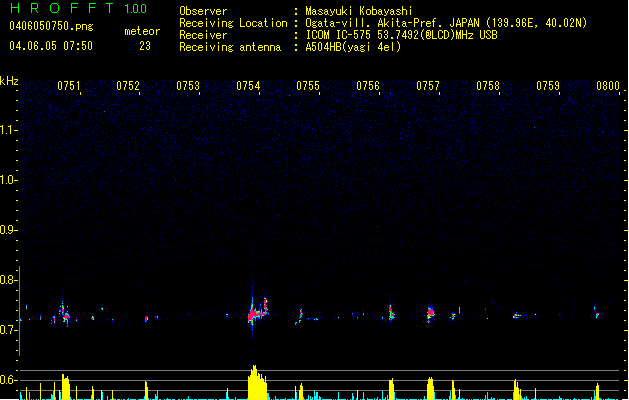Screen dimensions: 629x400
Task: Click the 'meteor' label
Action: point(142,31)
